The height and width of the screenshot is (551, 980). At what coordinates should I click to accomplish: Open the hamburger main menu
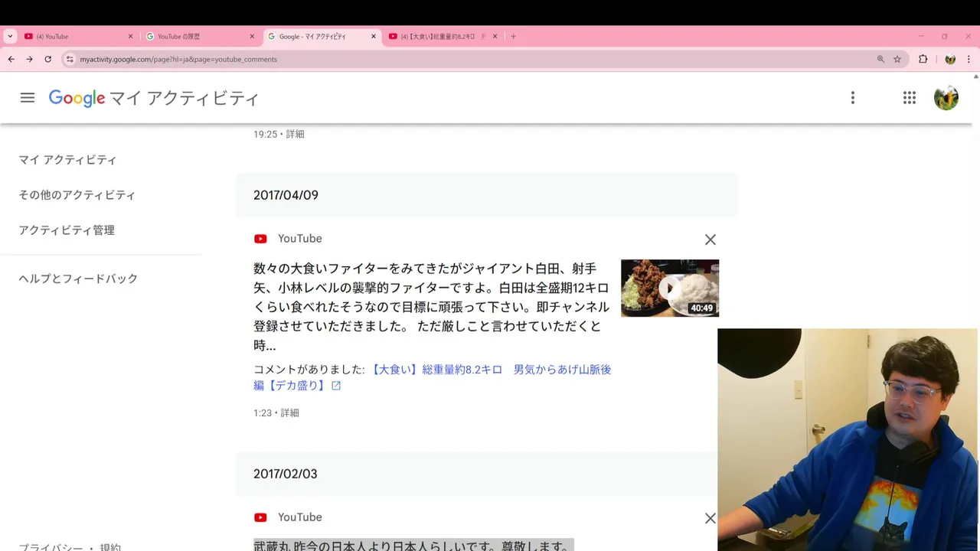click(x=28, y=98)
